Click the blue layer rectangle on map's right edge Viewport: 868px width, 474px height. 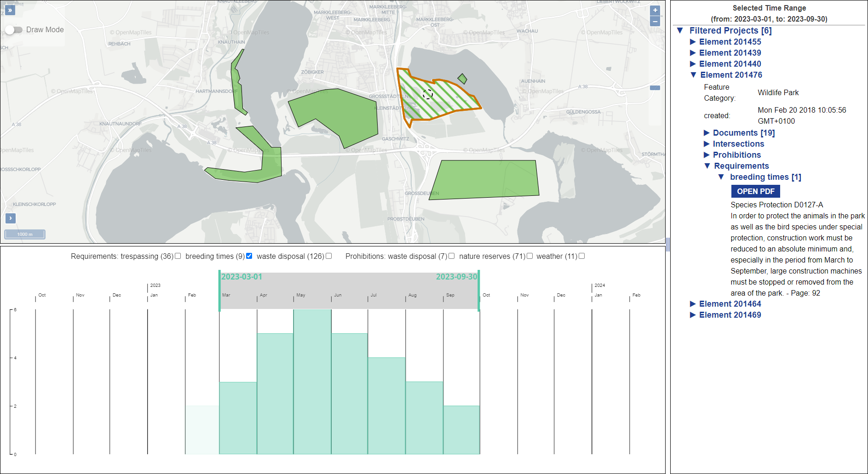coord(655,88)
